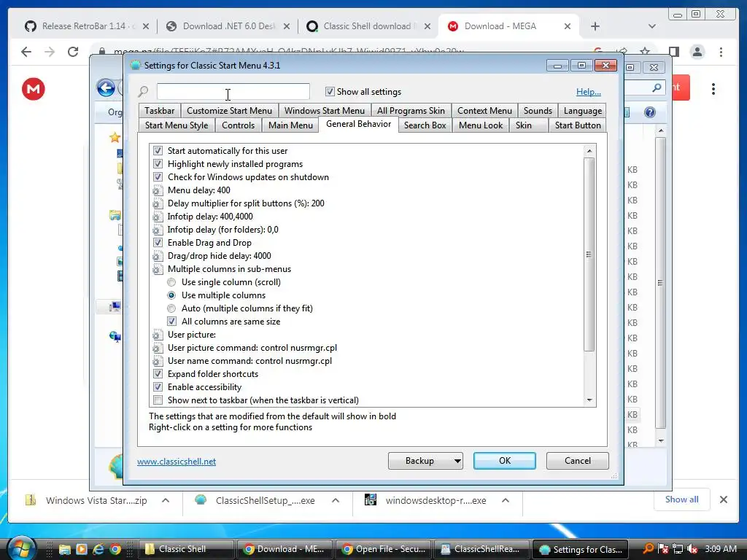Select the User picture command setting icon
This screenshot has width=747, height=560.
click(158, 348)
